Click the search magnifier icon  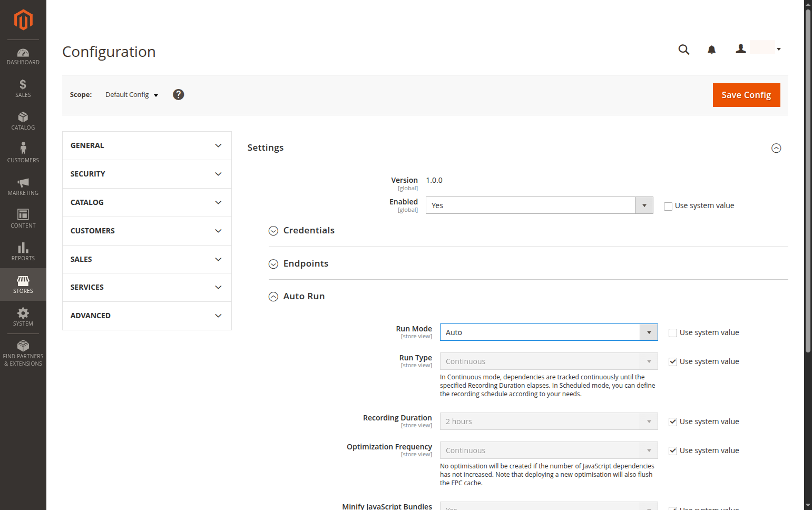[x=684, y=50]
